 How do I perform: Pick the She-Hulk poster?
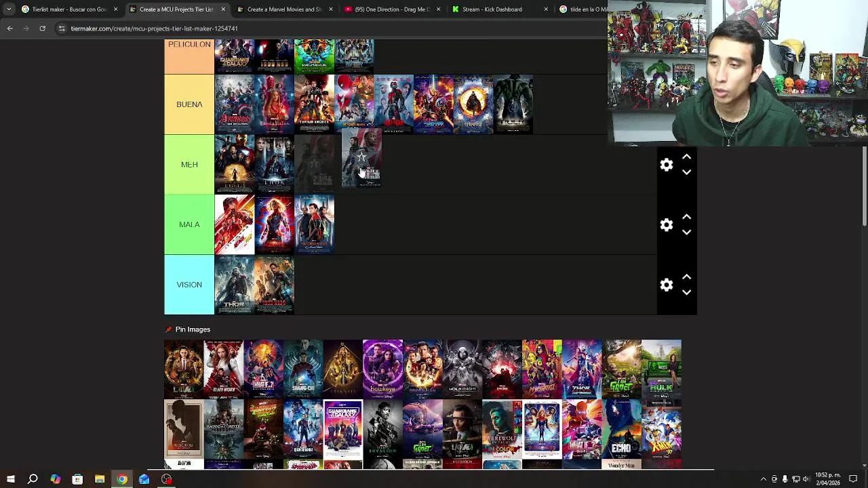point(661,369)
